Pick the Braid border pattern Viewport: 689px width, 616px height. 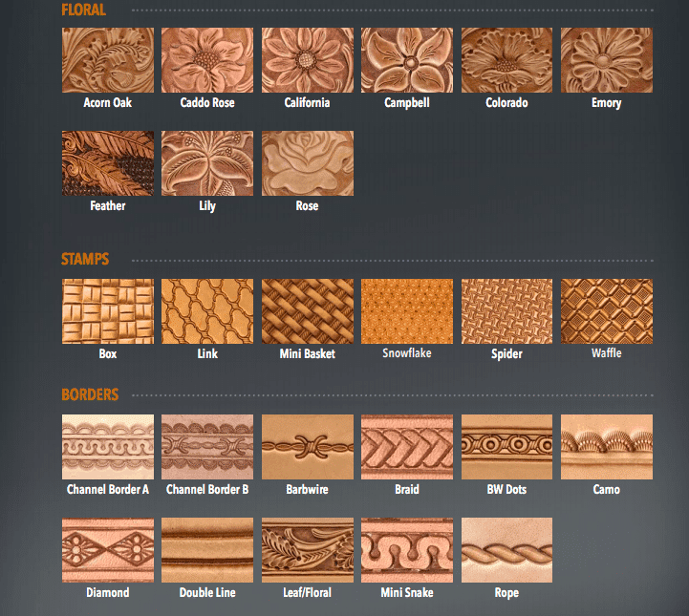click(x=407, y=446)
